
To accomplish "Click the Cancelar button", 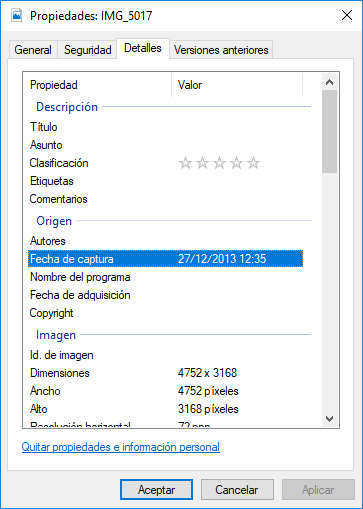I will tap(237, 490).
